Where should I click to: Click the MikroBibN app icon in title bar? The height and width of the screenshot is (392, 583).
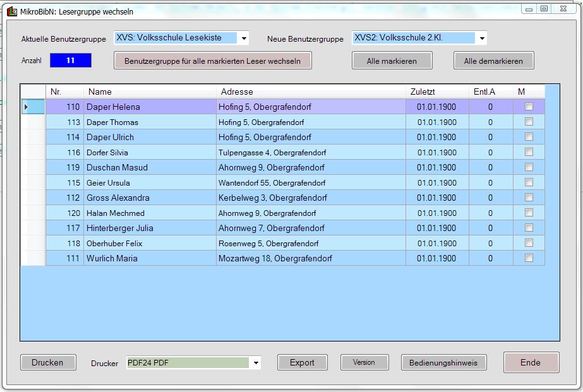12,11
